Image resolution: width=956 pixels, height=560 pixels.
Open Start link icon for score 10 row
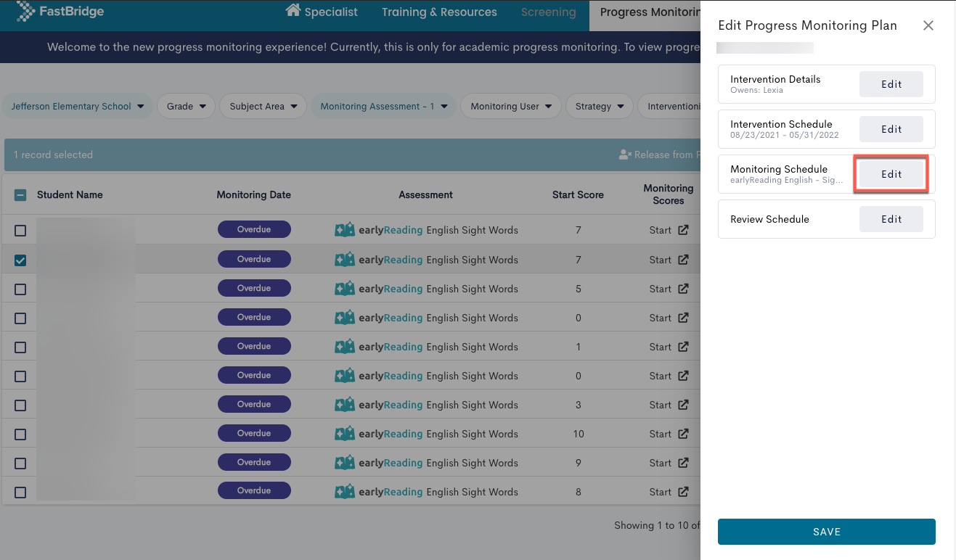683,434
